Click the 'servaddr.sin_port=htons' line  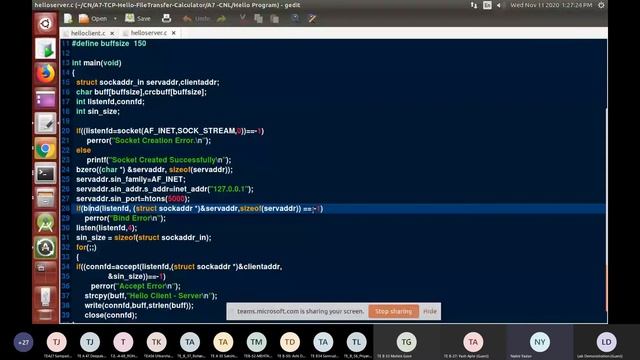point(133,199)
